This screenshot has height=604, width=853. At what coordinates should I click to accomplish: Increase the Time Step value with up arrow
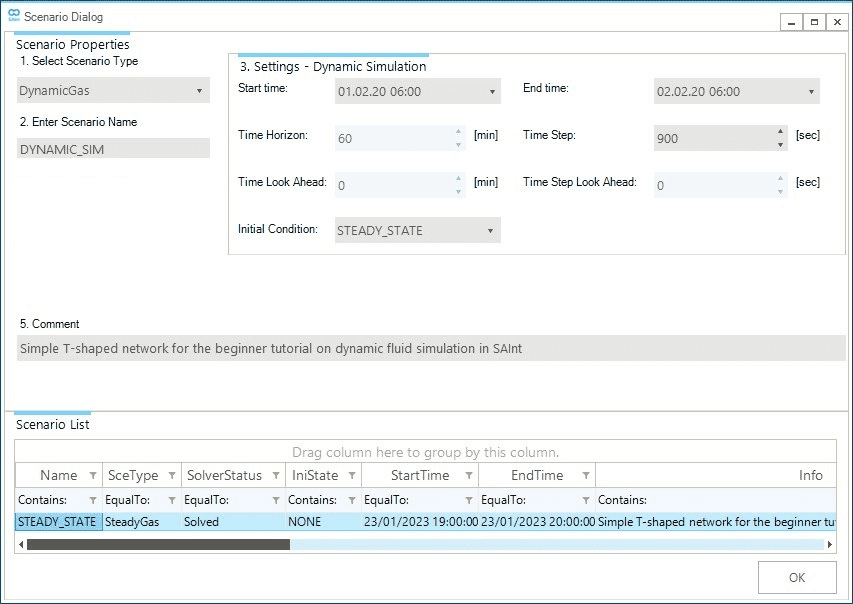[780, 132]
